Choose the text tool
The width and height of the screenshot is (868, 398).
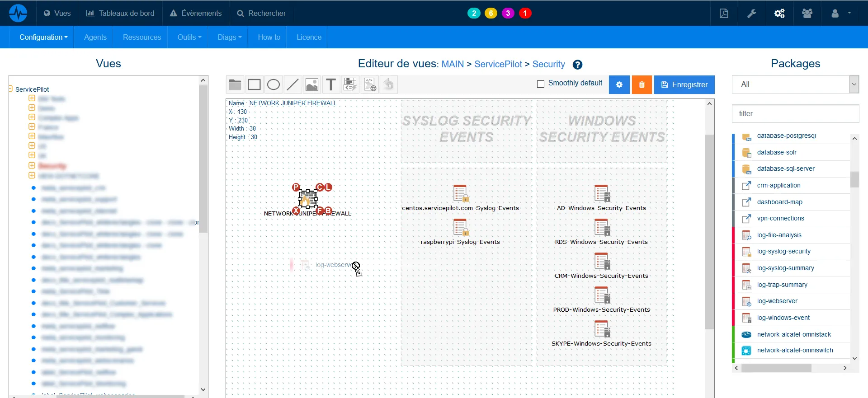pyautogui.click(x=331, y=84)
